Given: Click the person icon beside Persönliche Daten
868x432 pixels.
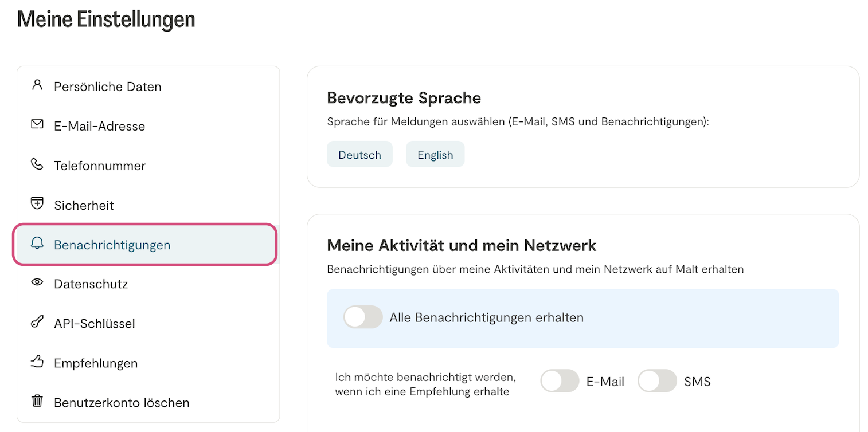Looking at the screenshot, I should (37, 86).
